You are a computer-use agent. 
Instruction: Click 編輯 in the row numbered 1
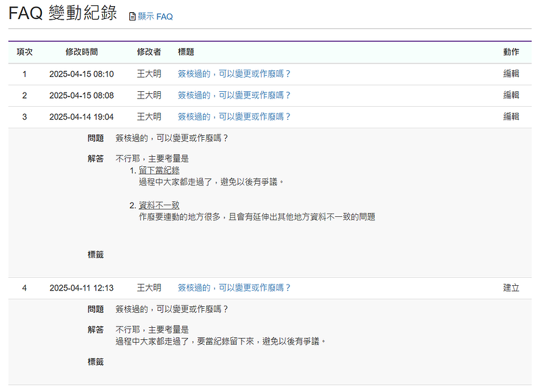(x=511, y=74)
